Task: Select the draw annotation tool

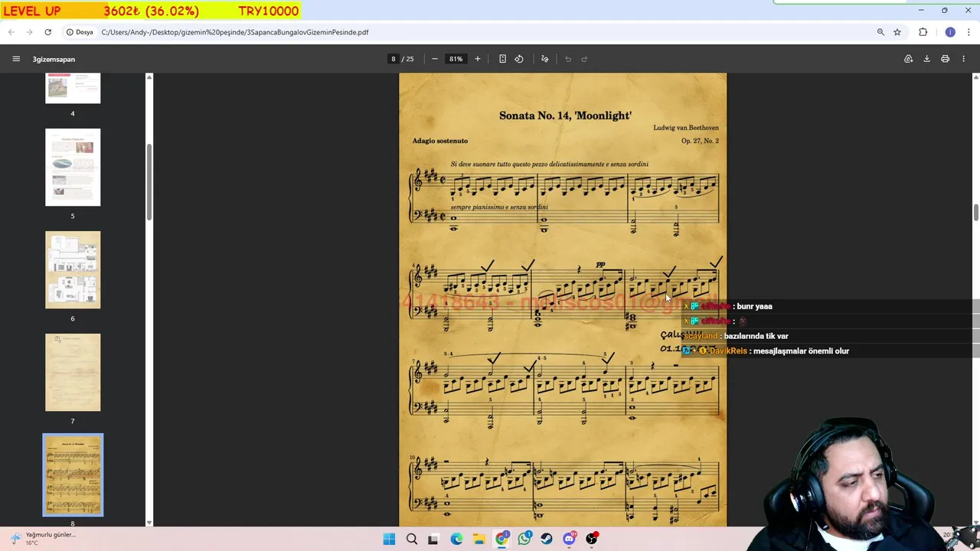Action: 545,59
